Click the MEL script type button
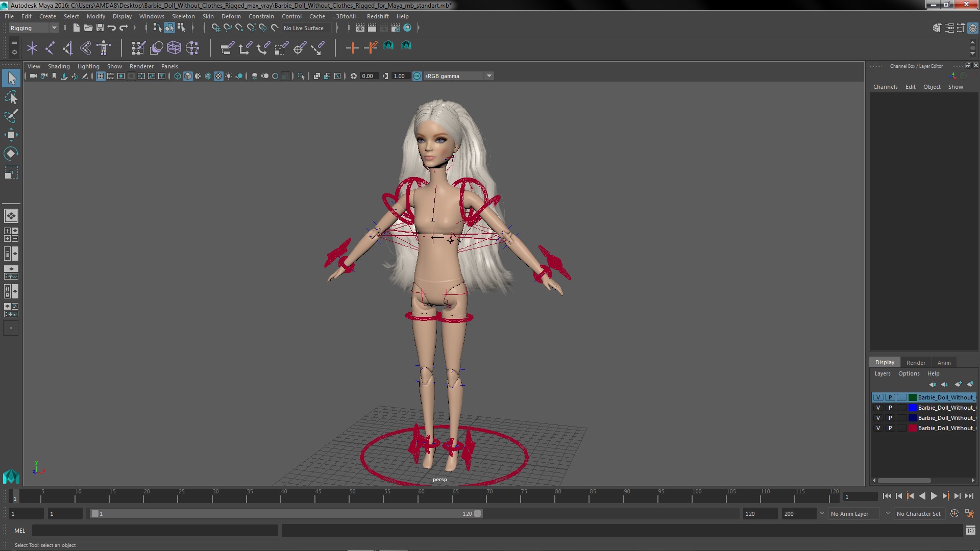980x551 pixels. (19, 531)
